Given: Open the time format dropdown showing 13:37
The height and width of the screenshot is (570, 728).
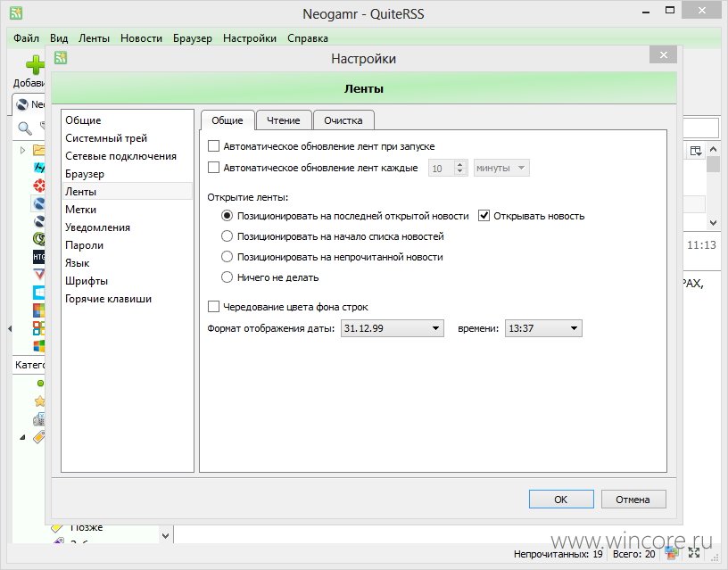Looking at the screenshot, I should click(x=543, y=328).
